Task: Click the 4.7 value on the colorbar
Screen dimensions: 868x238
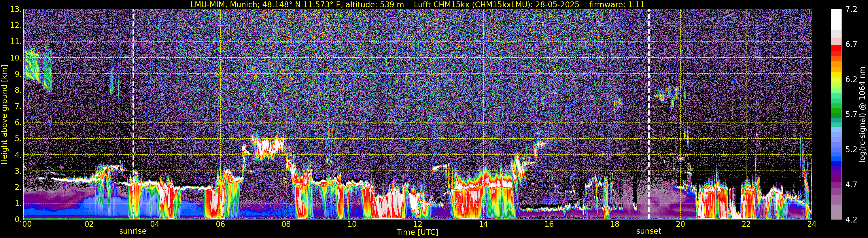Action: (x=851, y=184)
